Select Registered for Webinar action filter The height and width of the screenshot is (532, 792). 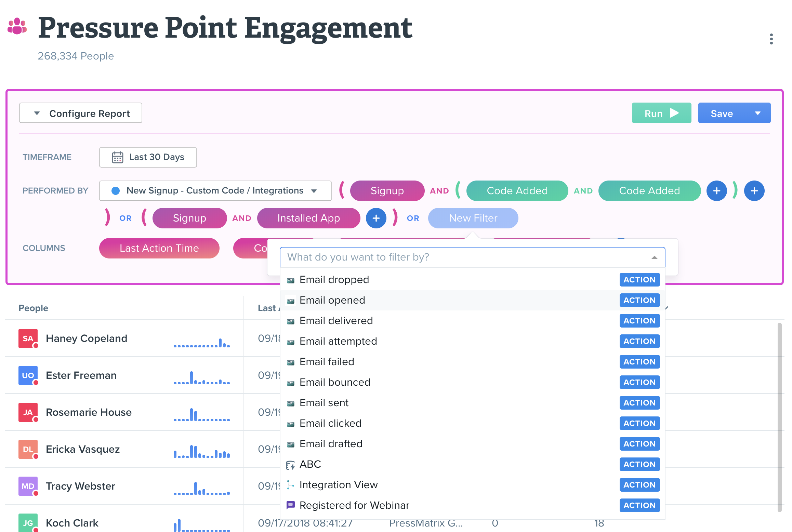coord(354,505)
